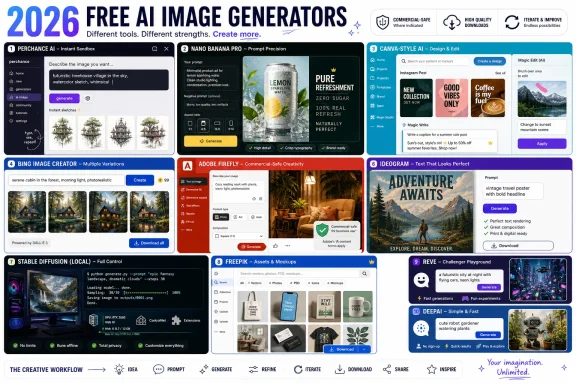The height and width of the screenshot is (384, 576).
Task: Click the coin icon next to Bing Create
Action: tap(160, 180)
